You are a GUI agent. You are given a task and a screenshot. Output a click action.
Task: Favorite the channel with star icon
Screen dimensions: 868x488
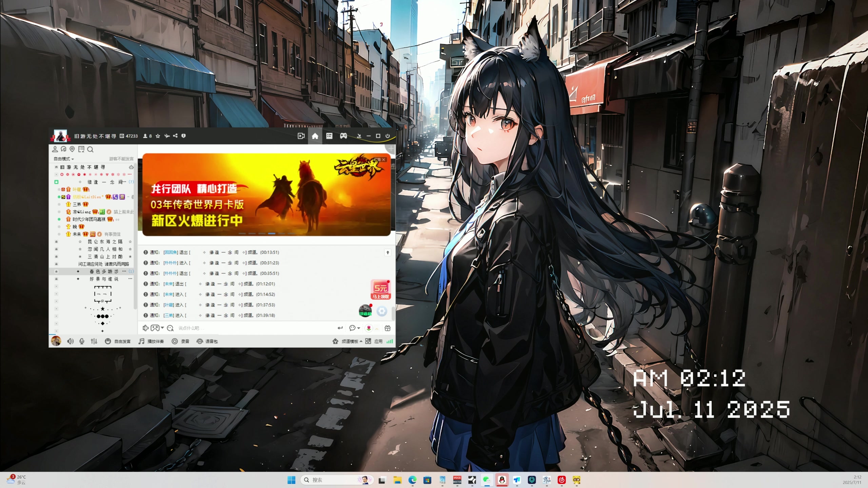tap(158, 136)
